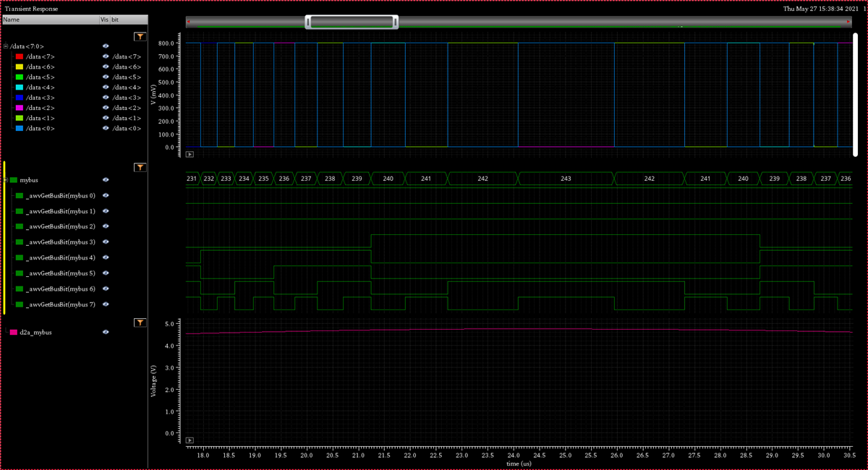Click the filter icon above the mybus group
868x470 pixels.
point(140,168)
